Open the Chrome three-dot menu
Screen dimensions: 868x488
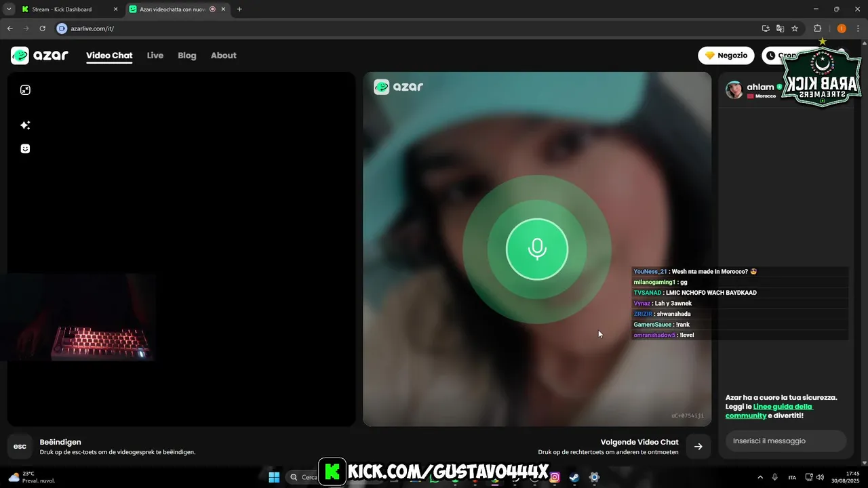[x=857, y=28]
